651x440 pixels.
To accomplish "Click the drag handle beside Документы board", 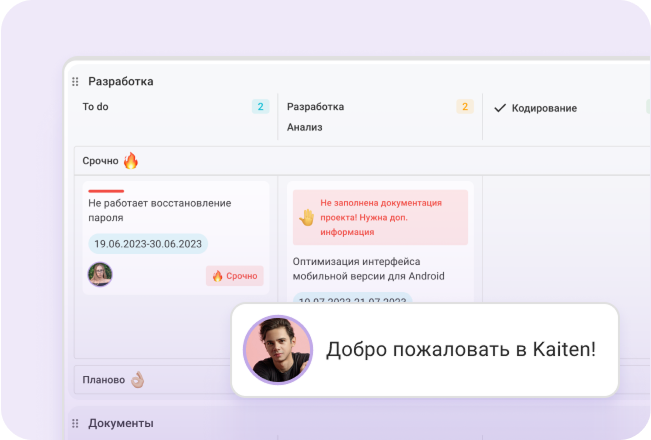I will coord(75,424).
